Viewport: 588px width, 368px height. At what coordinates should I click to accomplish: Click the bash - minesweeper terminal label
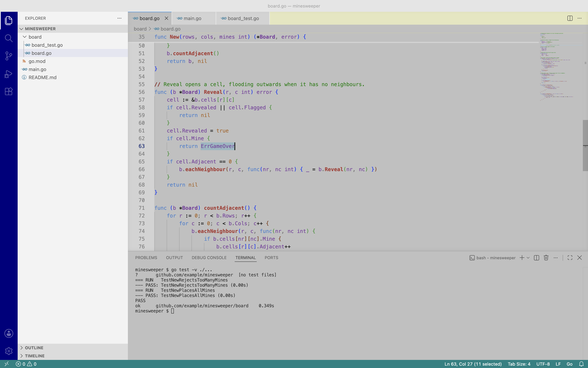point(492,258)
